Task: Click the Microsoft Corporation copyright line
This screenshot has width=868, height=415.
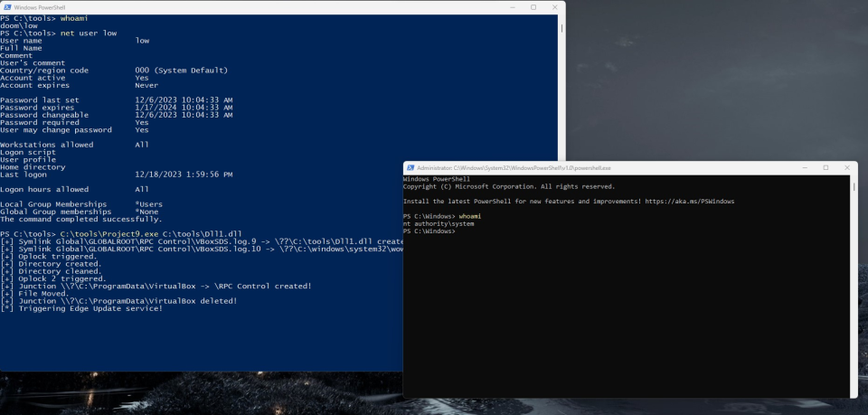Action: tap(509, 187)
